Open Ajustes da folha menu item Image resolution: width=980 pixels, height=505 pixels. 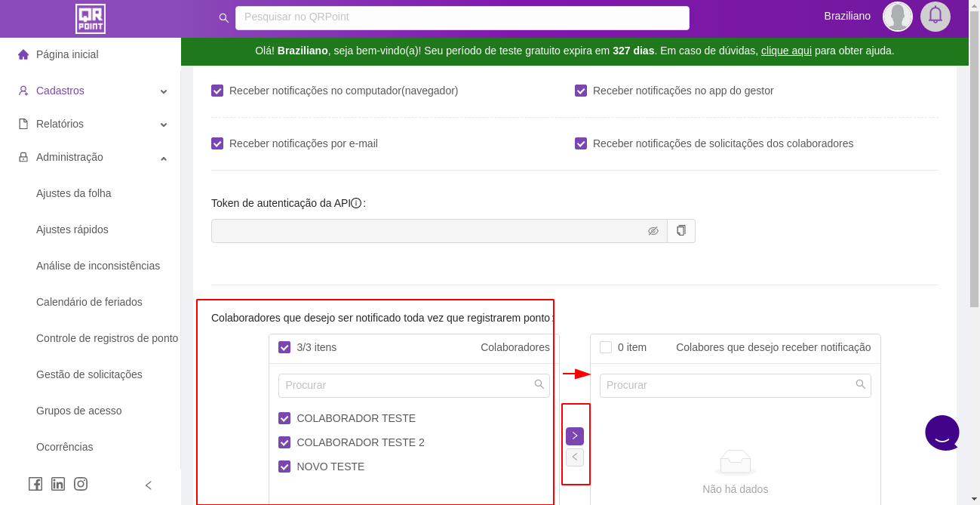pyautogui.click(x=74, y=193)
